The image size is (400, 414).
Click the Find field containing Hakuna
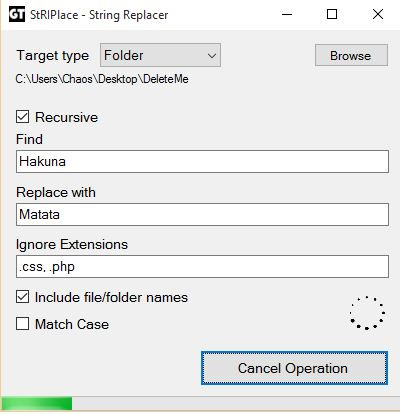[202, 162]
